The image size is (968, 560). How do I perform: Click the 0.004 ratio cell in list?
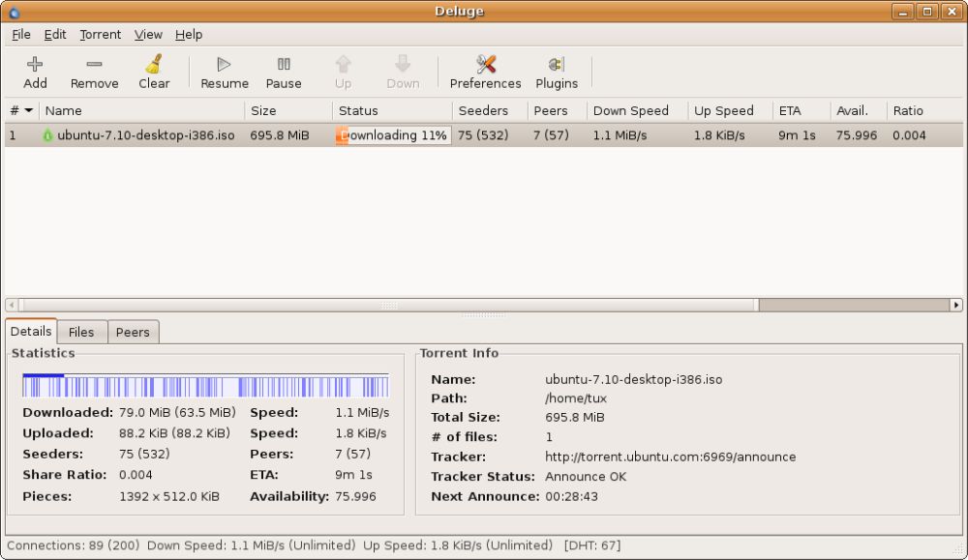(909, 135)
